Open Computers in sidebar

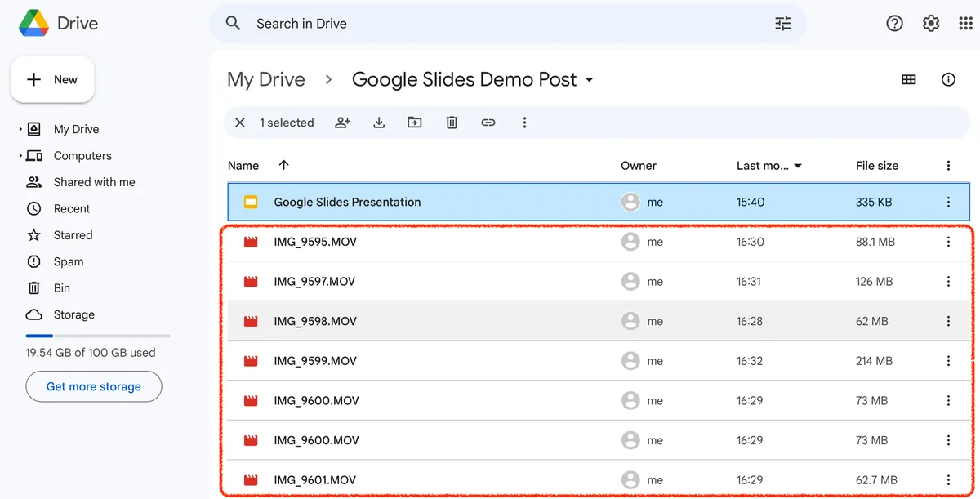[82, 156]
